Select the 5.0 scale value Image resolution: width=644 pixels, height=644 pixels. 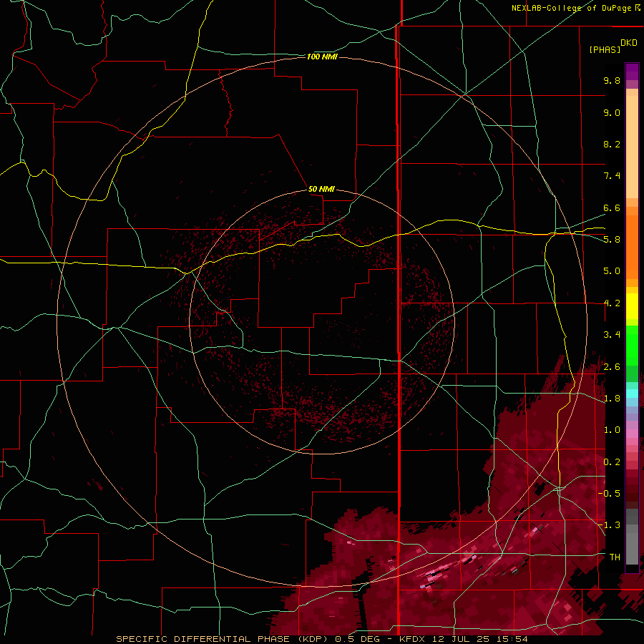click(612, 271)
